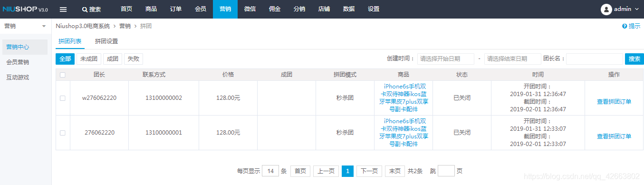Filter by 全部 status
The height and width of the screenshot is (185, 644).
click(x=65, y=59)
